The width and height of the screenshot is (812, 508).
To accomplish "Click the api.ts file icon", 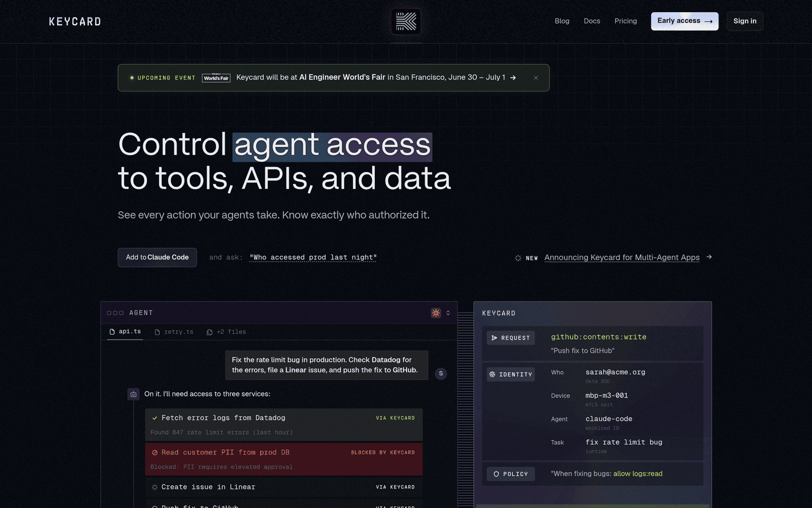I will [112, 332].
